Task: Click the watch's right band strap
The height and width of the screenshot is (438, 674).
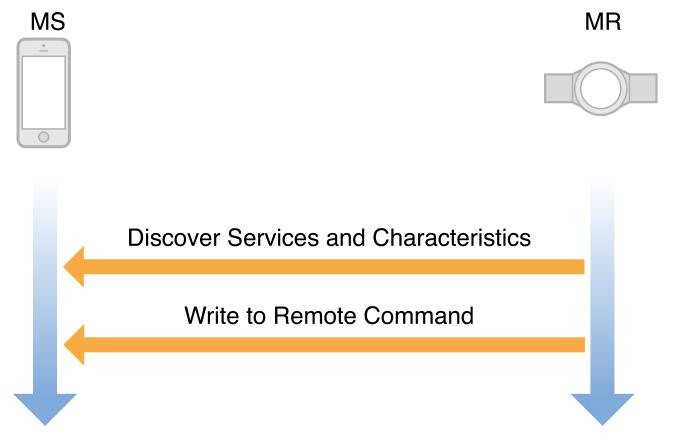Action: coord(645,88)
